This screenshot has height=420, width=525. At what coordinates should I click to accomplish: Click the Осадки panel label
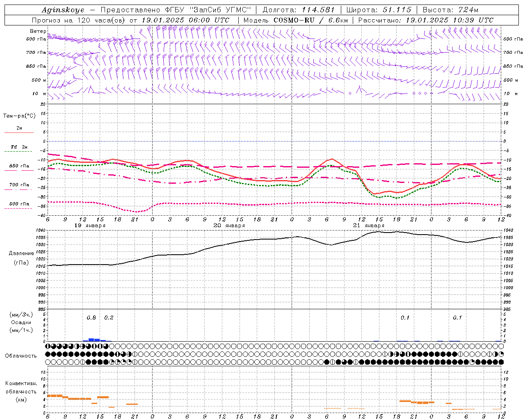[x=21, y=322]
